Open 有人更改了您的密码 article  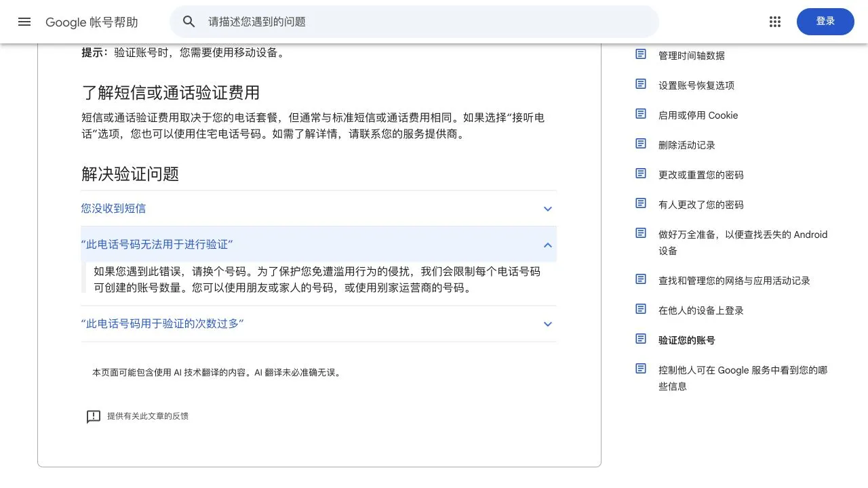[x=701, y=205]
